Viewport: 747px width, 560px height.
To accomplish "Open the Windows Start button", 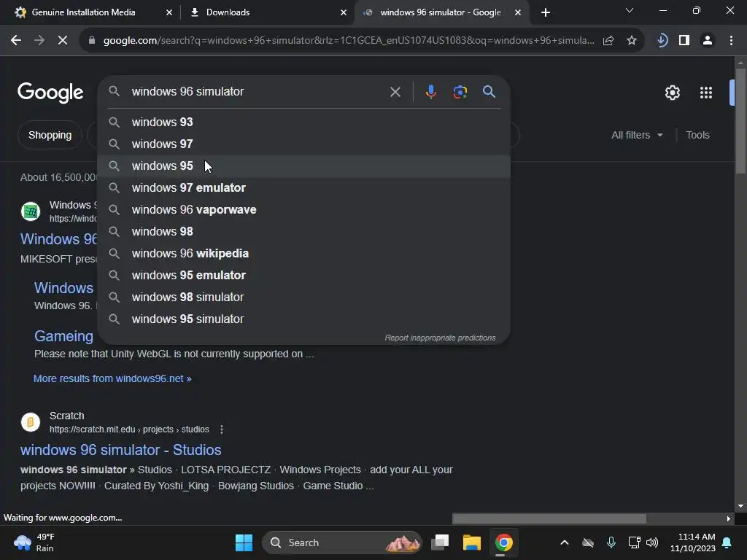I will 244,542.
